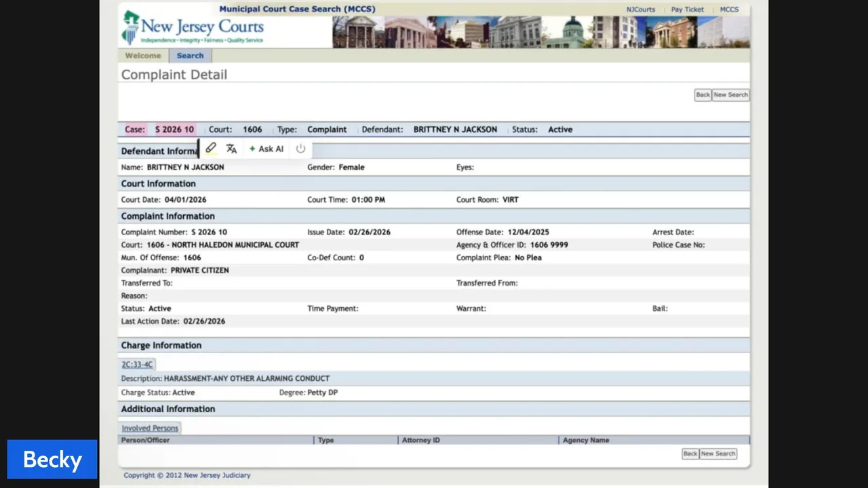Viewport: 868px width, 488px height.
Task: Open the Pay Ticket link
Action: click(688, 9)
